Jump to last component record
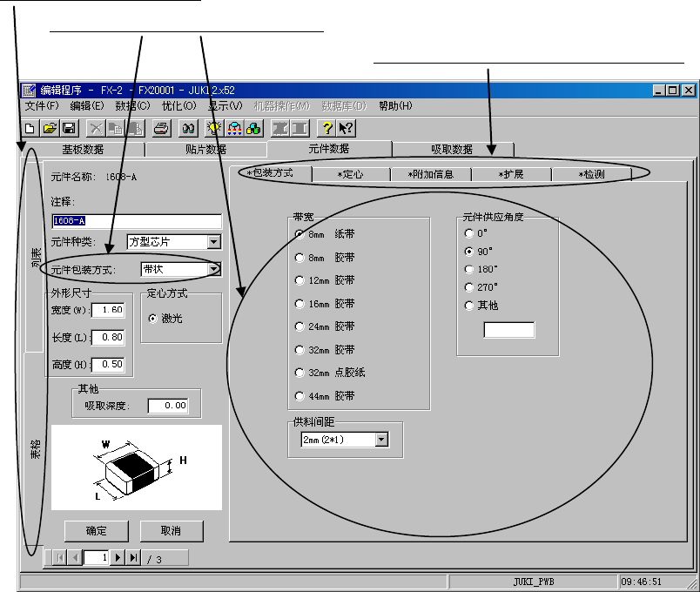Screen dimensions: 700x592 [x=133, y=558]
